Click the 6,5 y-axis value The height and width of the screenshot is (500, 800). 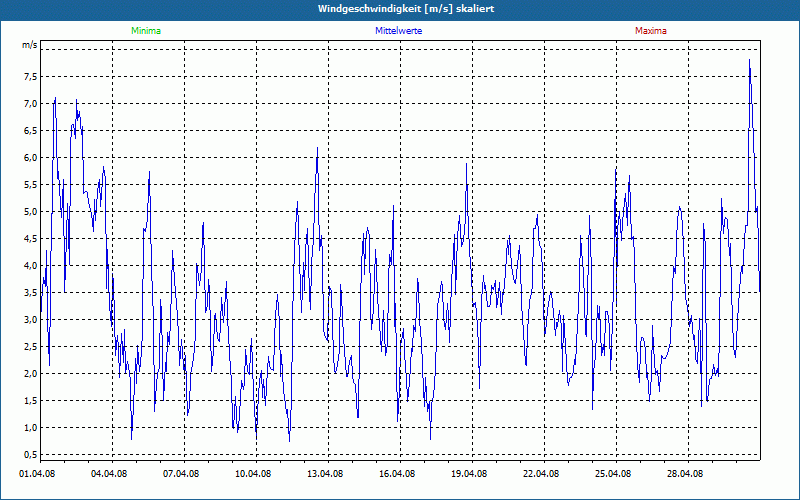coord(30,131)
